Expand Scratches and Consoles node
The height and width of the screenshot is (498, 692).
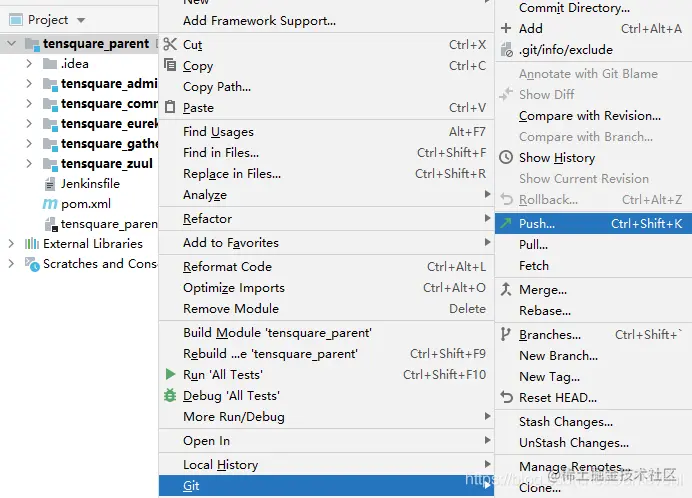coord(11,264)
